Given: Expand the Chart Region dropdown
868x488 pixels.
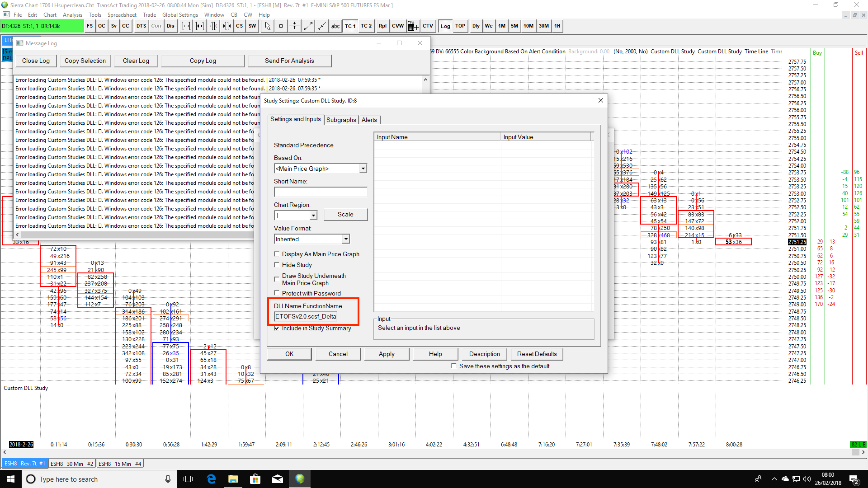Looking at the screenshot, I should pyautogui.click(x=313, y=216).
